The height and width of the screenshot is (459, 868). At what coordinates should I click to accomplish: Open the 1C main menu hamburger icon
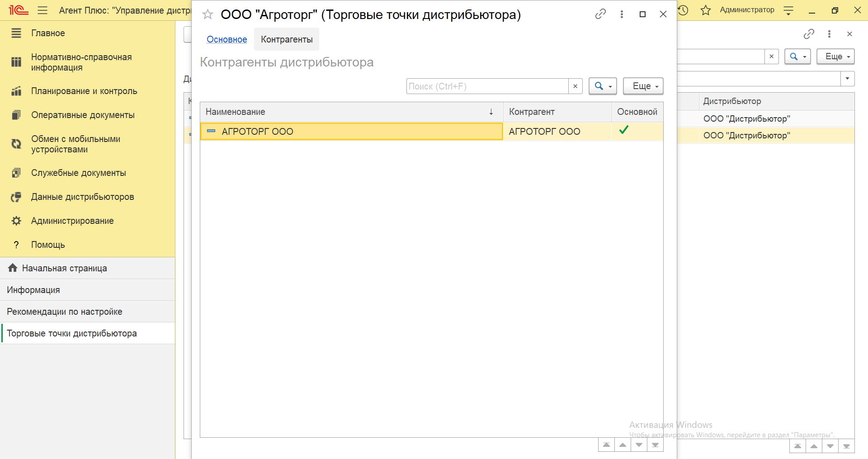tap(42, 10)
